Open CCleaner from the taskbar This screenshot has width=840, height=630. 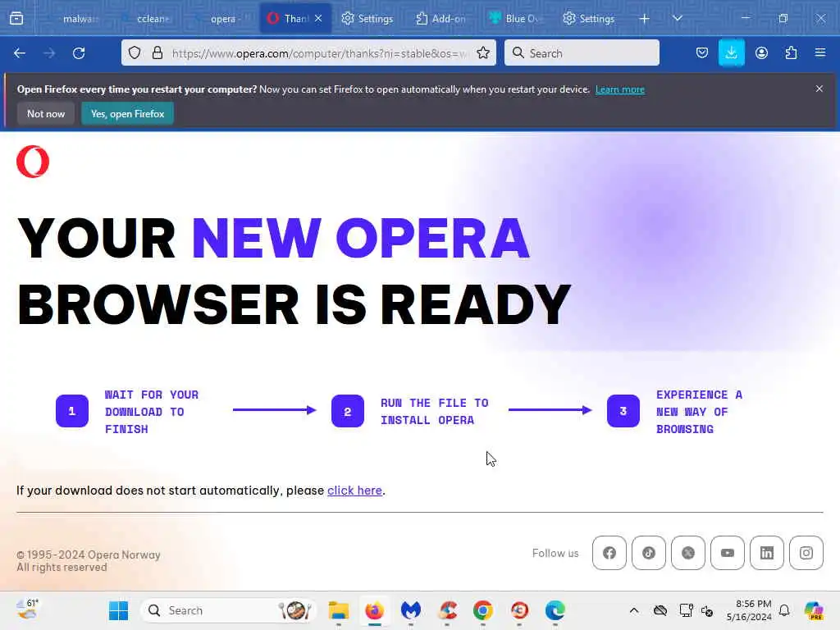pyautogui.click(x=447, y=610)
